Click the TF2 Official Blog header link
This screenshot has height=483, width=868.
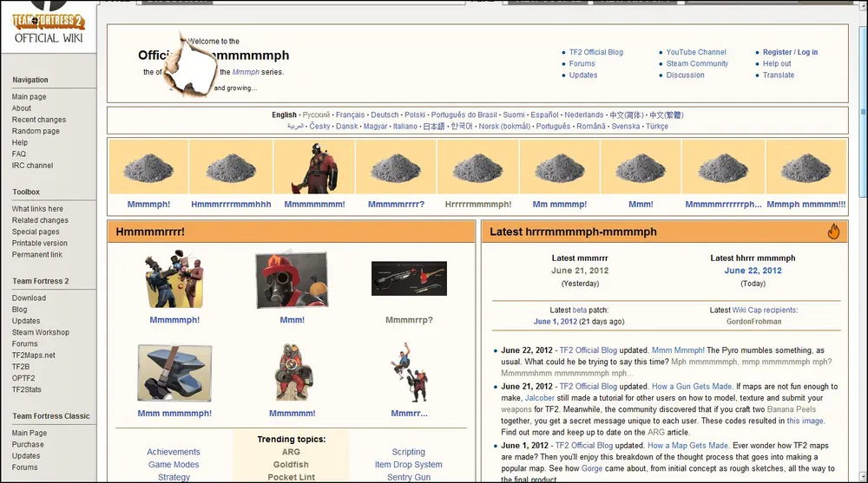(x=595, y=52)
